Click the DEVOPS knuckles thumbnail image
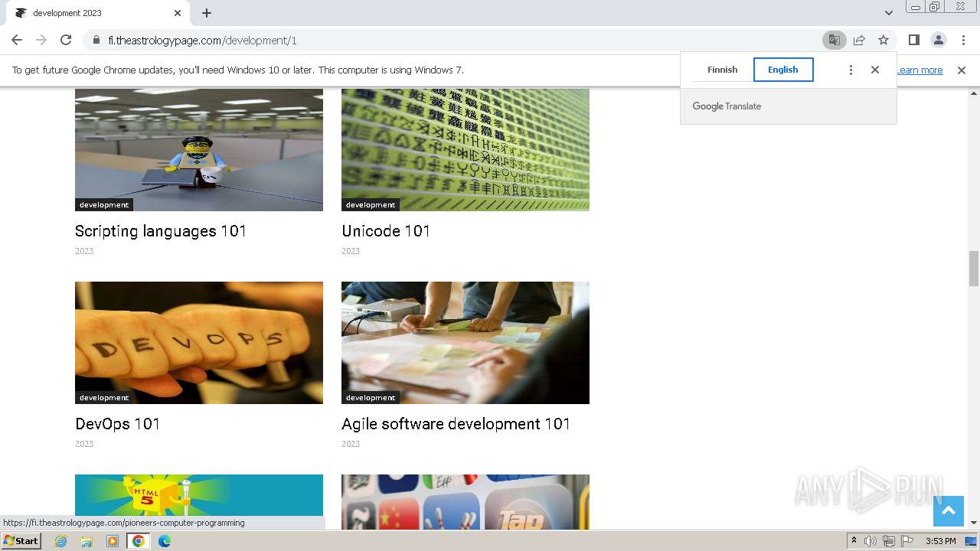 199,343
